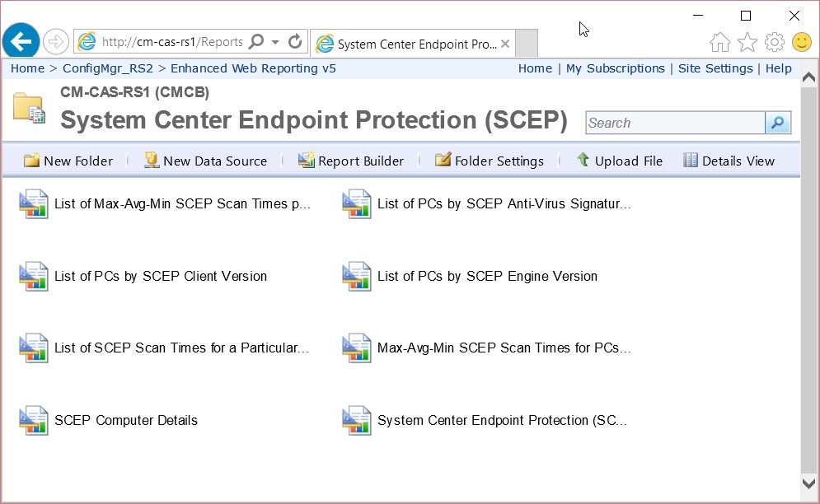
Task: Click icon for List of PCs by SCEP Engine Version
Action: tap(357, 276)
